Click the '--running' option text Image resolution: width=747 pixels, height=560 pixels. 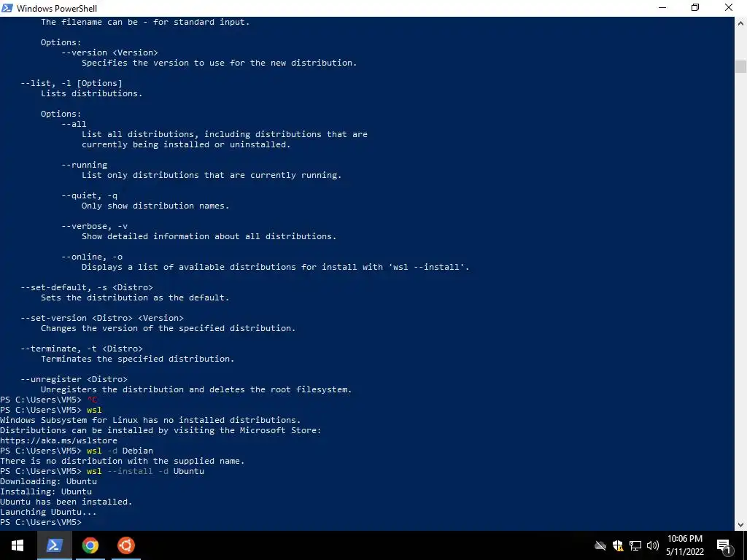click(x=85, y=165)
